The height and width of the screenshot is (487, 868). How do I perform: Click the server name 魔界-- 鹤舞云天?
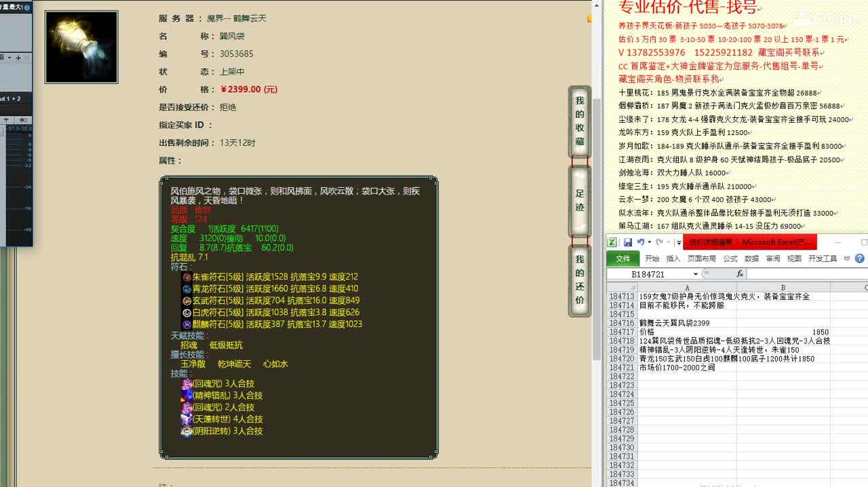(x=236, y=18)
